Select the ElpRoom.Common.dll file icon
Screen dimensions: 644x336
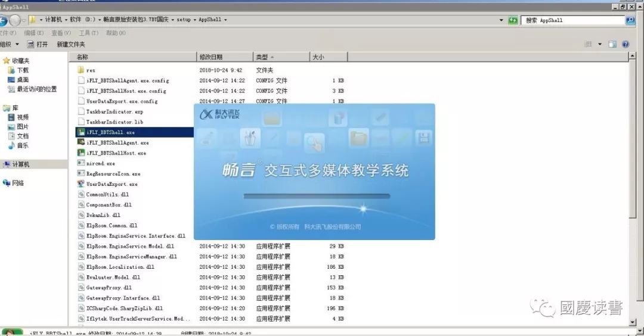[x=81, y=225]
